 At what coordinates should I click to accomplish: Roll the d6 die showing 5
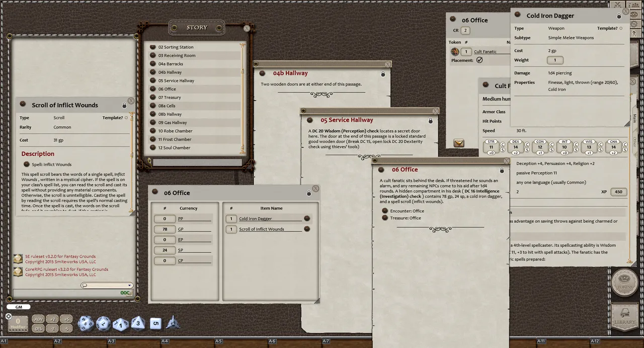coord(155,323)
